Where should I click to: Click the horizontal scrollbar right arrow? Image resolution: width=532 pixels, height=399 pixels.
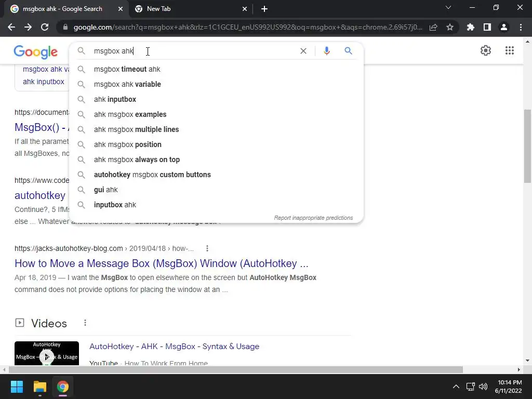point(519,369)
